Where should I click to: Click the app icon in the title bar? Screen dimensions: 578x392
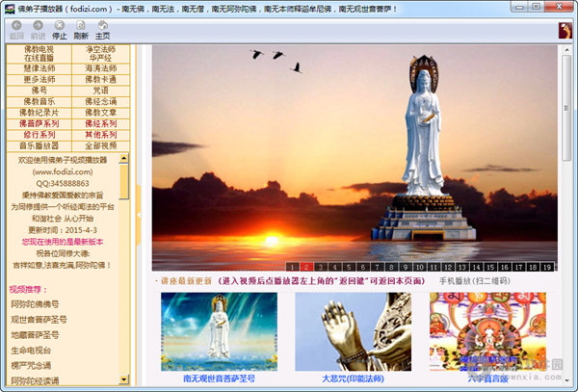click(10, 9)
